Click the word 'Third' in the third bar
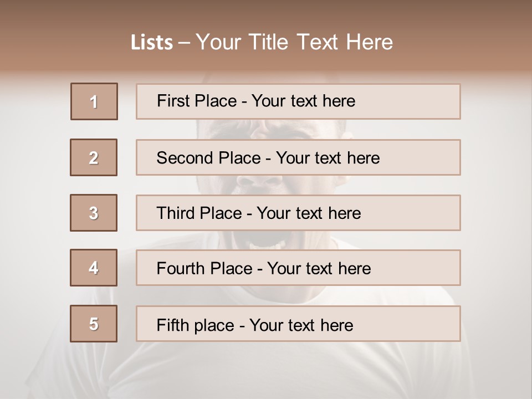The image size is (532, 399). coord(176,213)
